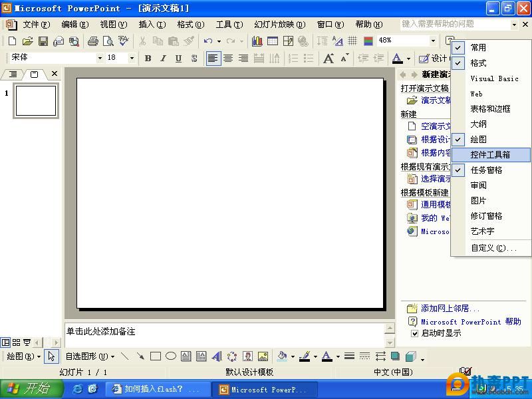
Task: Toggle the 格式 toolbar checkmark
Action: click(x=458, y=63)
